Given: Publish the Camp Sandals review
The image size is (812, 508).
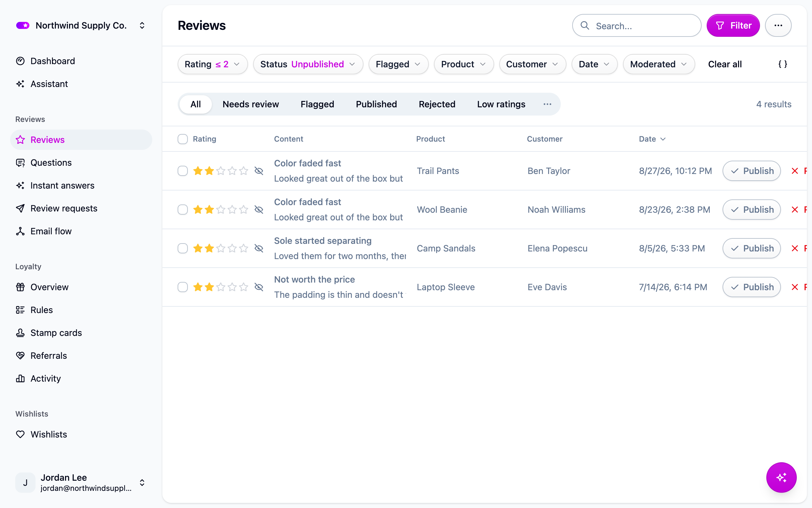Looking at the screenshot, I should click(752, 248).
